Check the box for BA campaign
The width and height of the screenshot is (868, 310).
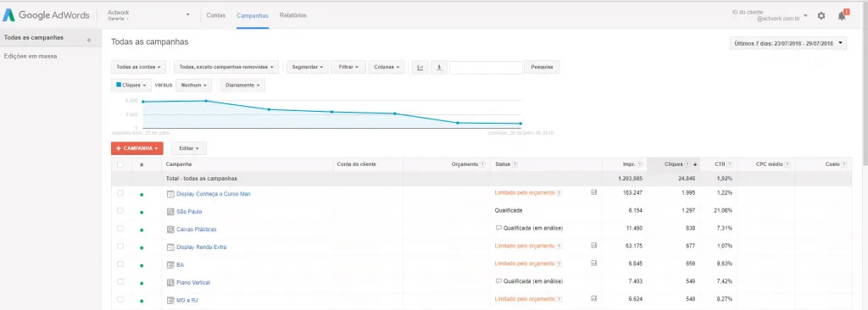click(x=120, y=264)
